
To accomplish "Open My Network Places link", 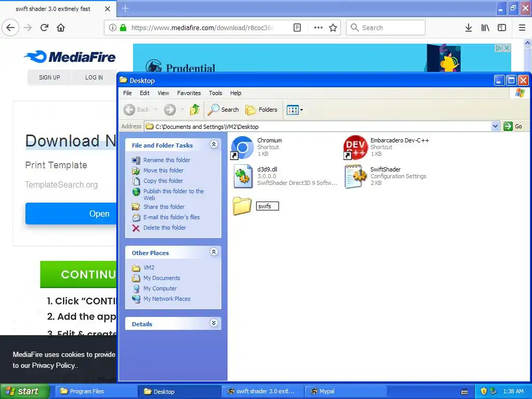I will point(167,299).
